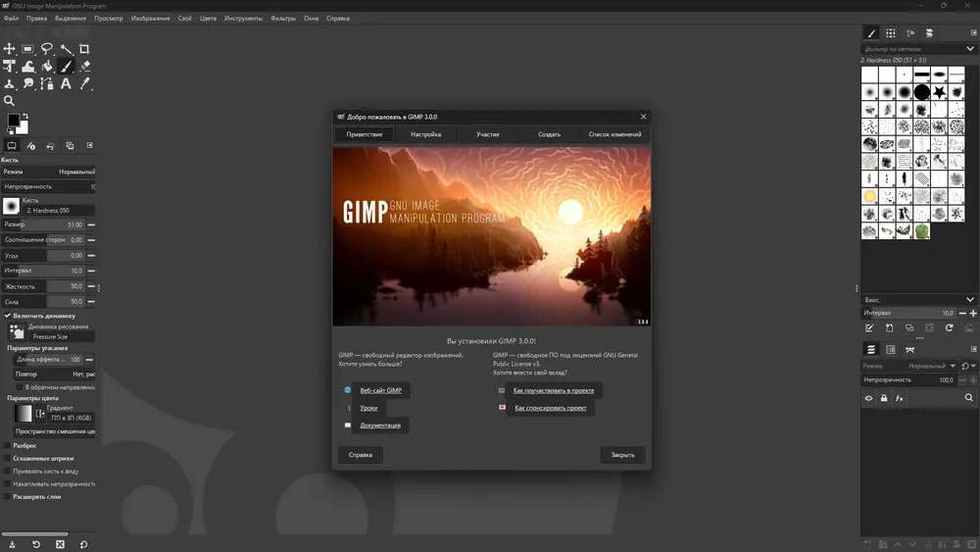Open the Фильтры menu
This screenshot has width=980, height=552.
pos(283,18)
